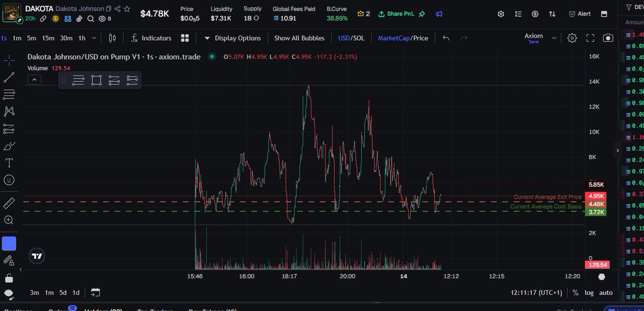Open the Display Options dropdown
644x311 pixels.
[x=232, y=38]
